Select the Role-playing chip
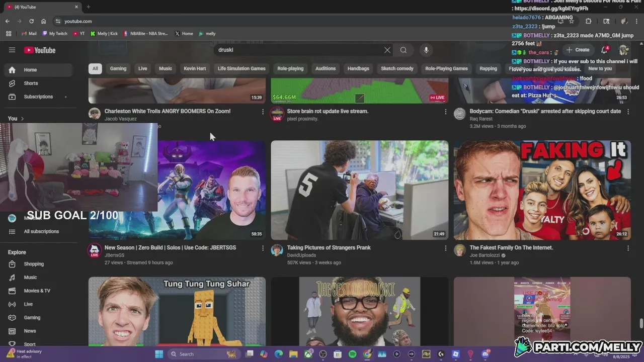 [290, 68]
